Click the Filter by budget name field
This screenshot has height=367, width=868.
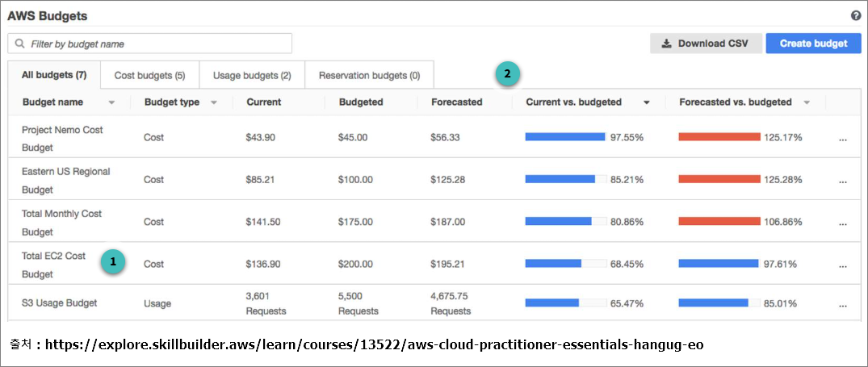149,44
